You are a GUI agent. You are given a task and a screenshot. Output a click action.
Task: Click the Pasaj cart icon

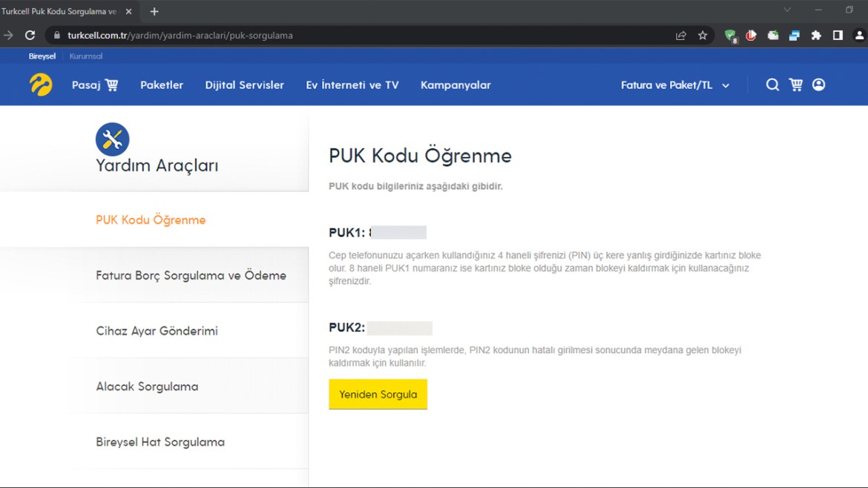click(x=111, y=85)
